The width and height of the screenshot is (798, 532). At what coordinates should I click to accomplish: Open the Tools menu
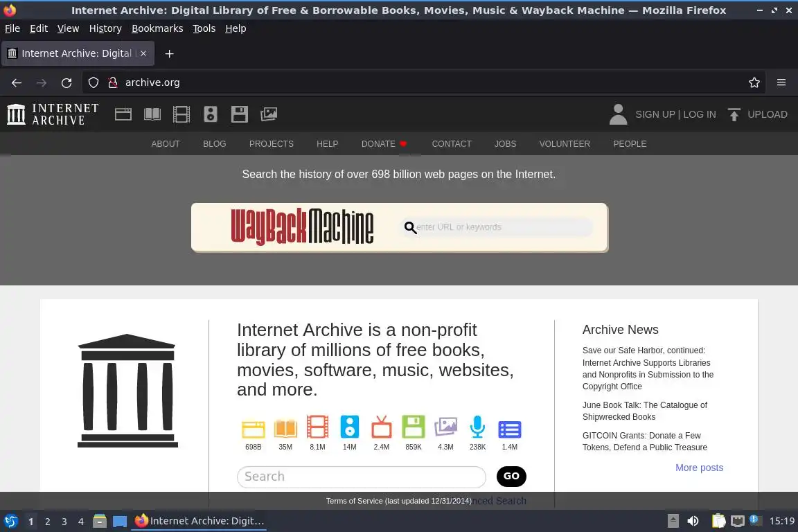[x=204, y=28]
